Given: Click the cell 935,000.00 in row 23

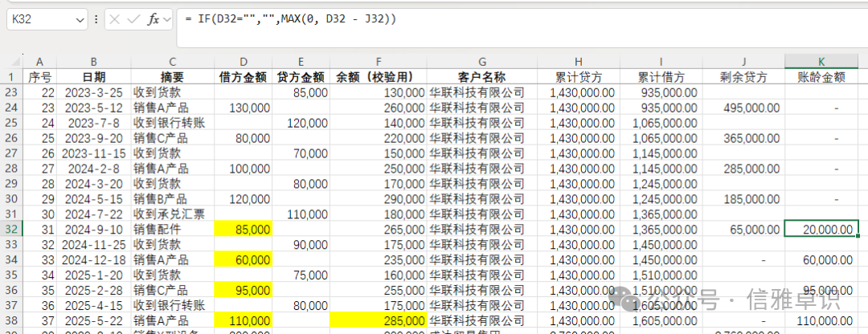Looking at the screenshot, I should pos(661,92).
